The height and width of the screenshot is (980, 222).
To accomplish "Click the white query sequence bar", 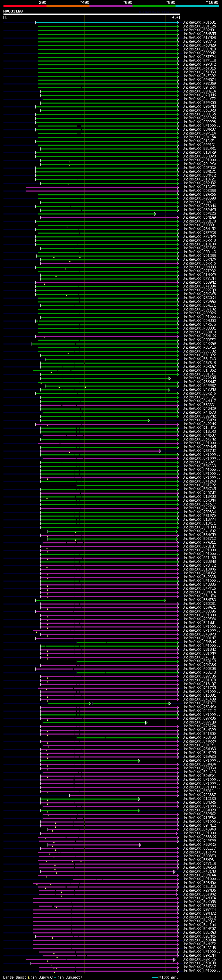I will [91, 15].
